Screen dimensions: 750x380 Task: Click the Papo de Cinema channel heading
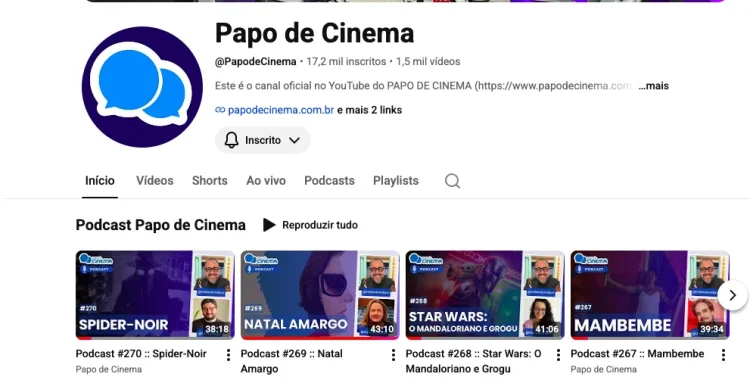click(315, 33)
